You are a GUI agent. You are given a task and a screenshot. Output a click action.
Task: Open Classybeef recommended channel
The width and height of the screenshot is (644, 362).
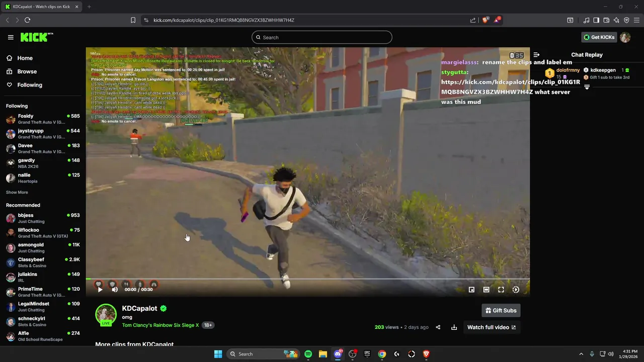43,262
